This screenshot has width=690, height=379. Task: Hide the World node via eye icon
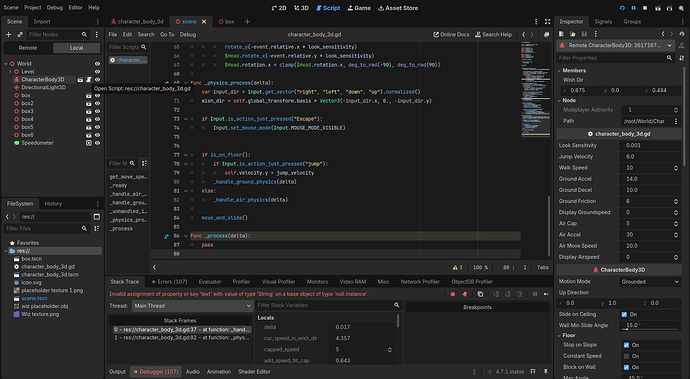point(97,64)
